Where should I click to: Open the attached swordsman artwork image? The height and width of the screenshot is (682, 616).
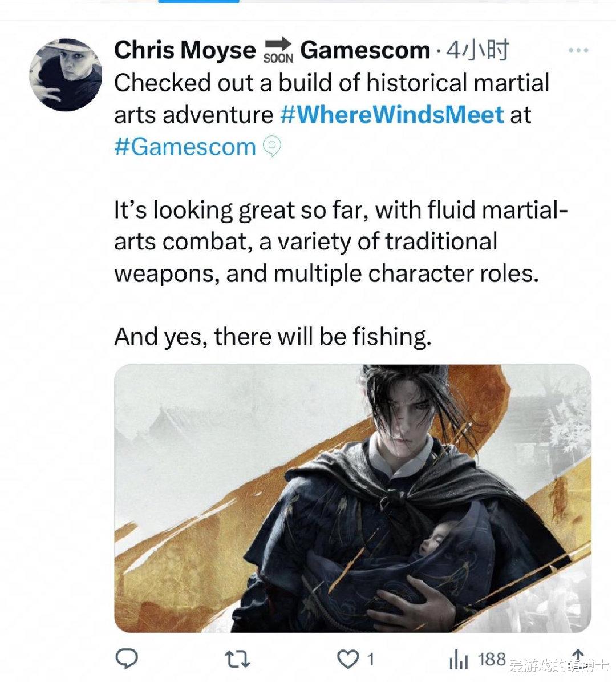pyautogui.click(x=352, y=498)
